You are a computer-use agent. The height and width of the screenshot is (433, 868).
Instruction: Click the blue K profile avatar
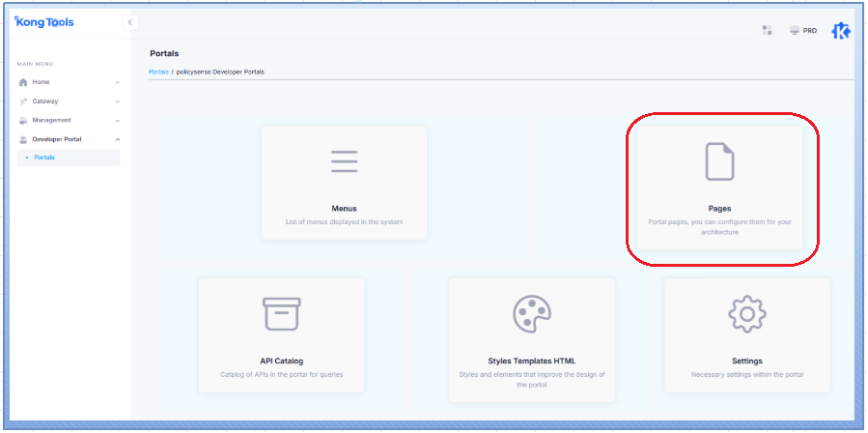coord(841,31)
